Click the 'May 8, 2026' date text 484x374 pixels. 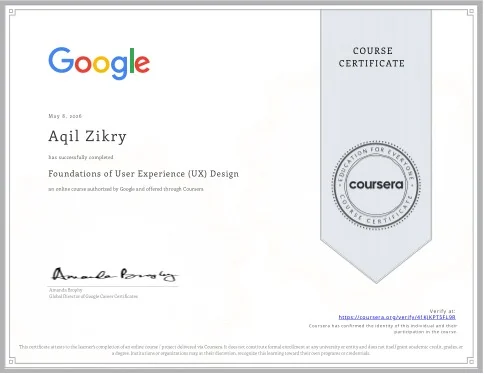pyautogui.click(x=65, y=116)
